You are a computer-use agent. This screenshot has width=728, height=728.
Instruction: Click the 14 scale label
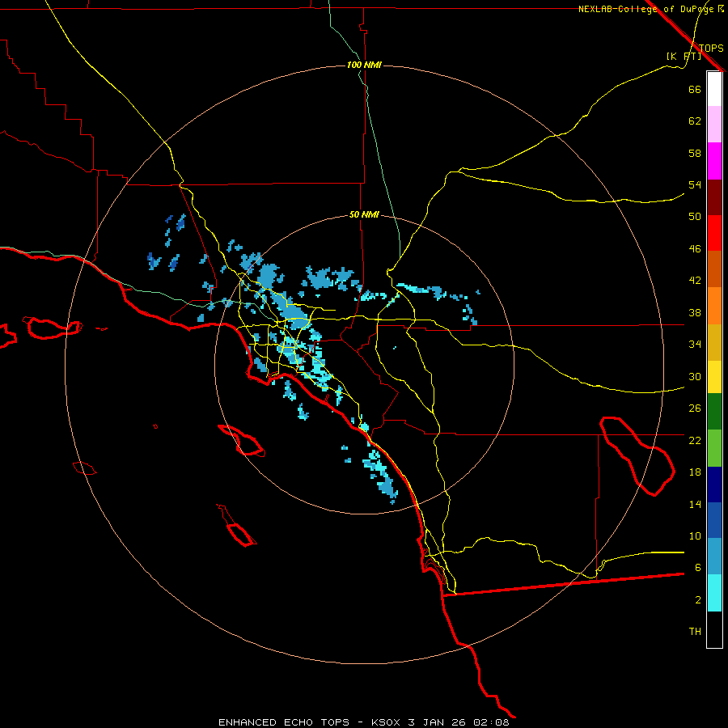pyautogui.click(x=695, y=504)
